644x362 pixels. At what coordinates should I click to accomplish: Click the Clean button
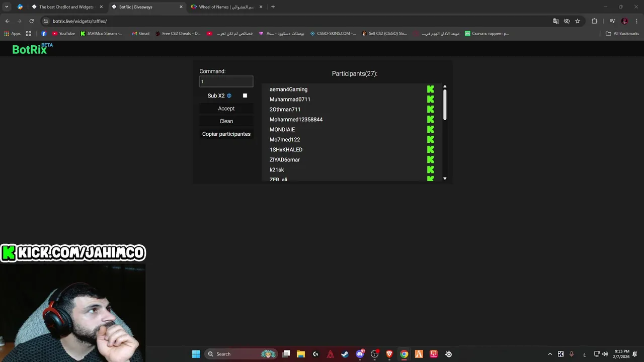[x=226, y=121]
